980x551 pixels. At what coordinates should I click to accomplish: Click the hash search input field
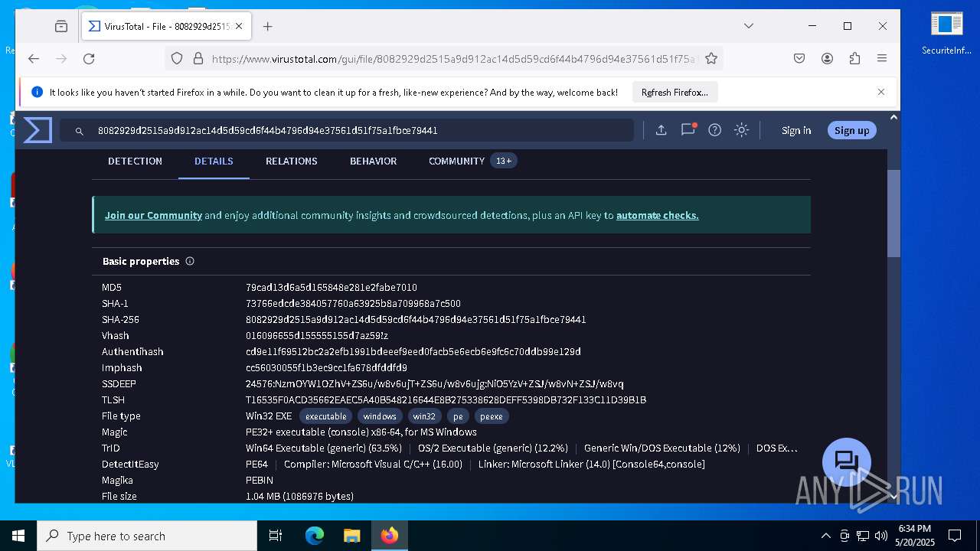(x=347, y=131)
